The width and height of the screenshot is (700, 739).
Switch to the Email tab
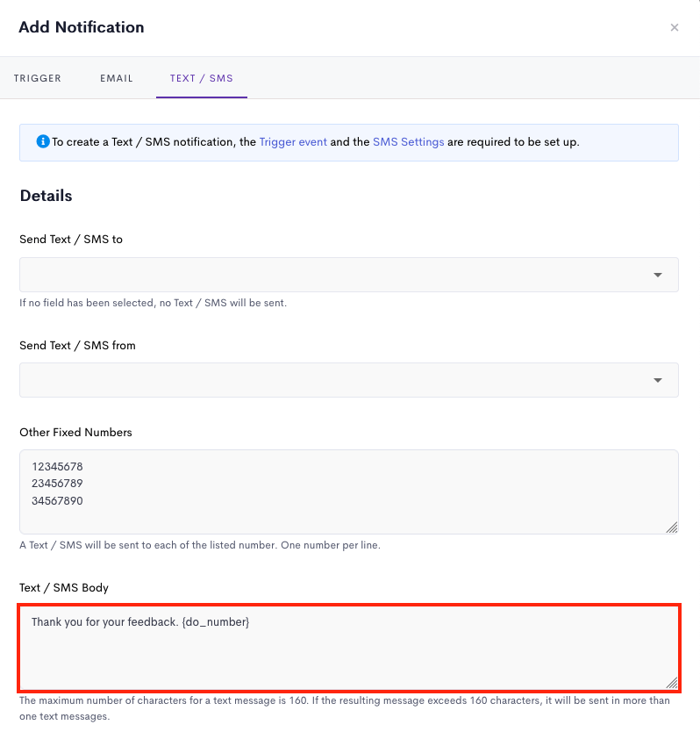point(117,78)
